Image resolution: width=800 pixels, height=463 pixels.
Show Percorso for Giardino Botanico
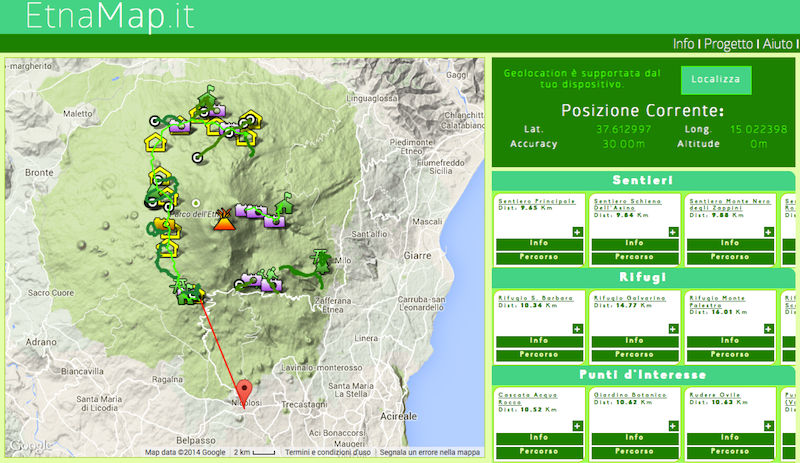635,451
